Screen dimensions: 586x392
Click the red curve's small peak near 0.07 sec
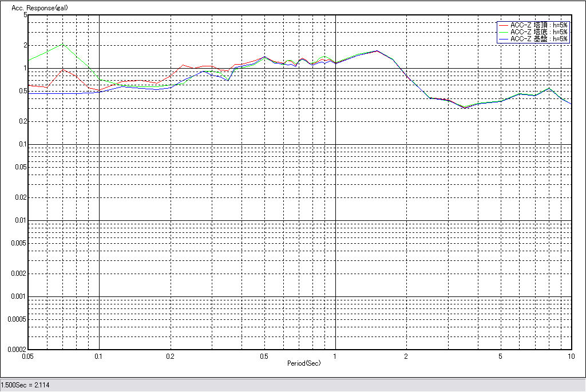pos(63,70)
